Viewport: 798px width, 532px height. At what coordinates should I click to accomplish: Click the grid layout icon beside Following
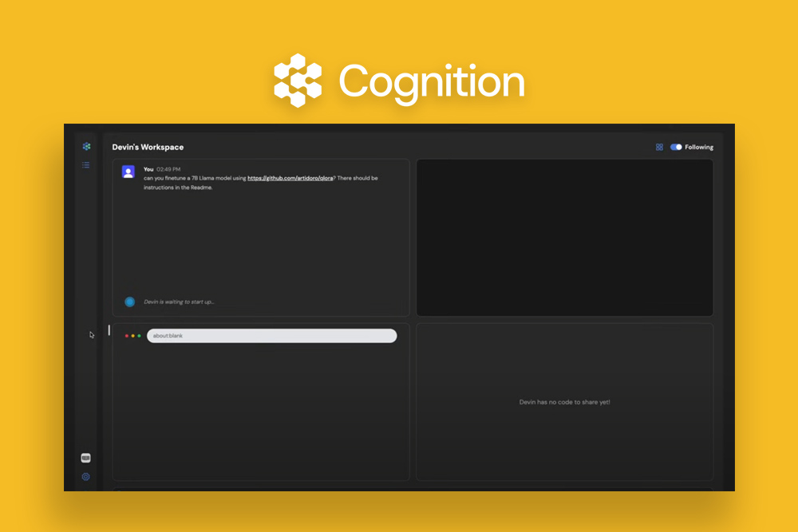(x=660, y=147)
